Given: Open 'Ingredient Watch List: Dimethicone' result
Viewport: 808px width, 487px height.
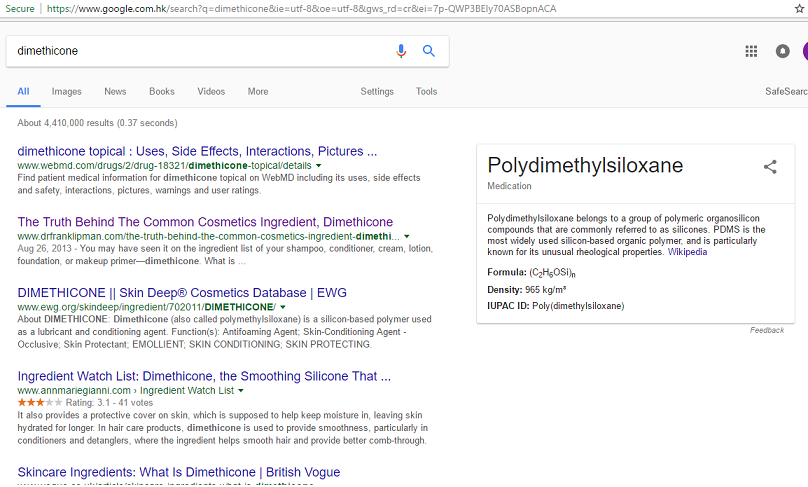Looking at the screenshot, I should 204,376.
